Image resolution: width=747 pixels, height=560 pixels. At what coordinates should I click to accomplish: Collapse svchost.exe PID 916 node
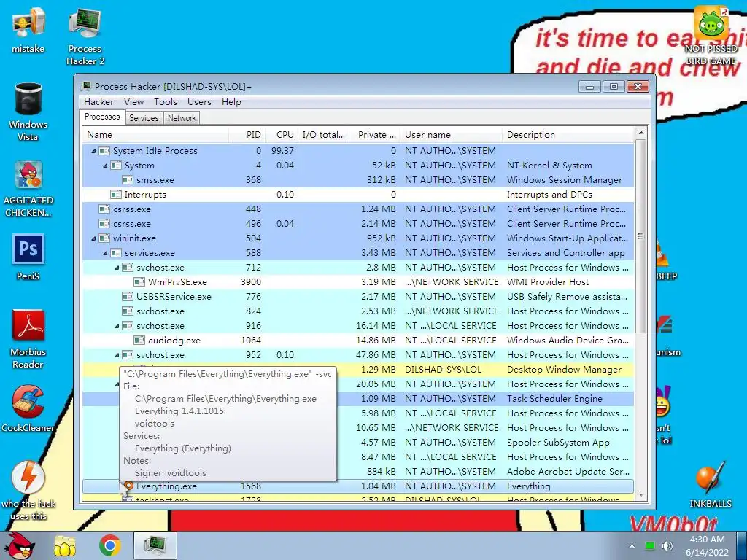pos(117,326)
